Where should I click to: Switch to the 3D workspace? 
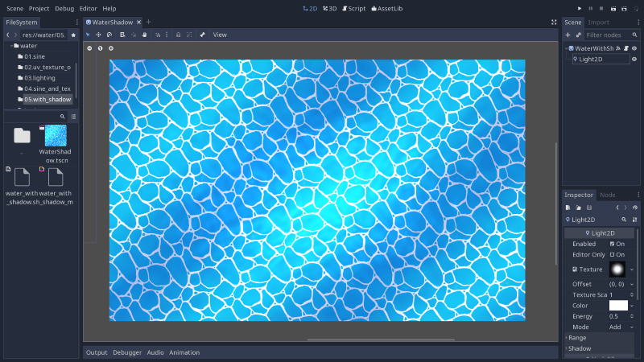click(330, 9)
